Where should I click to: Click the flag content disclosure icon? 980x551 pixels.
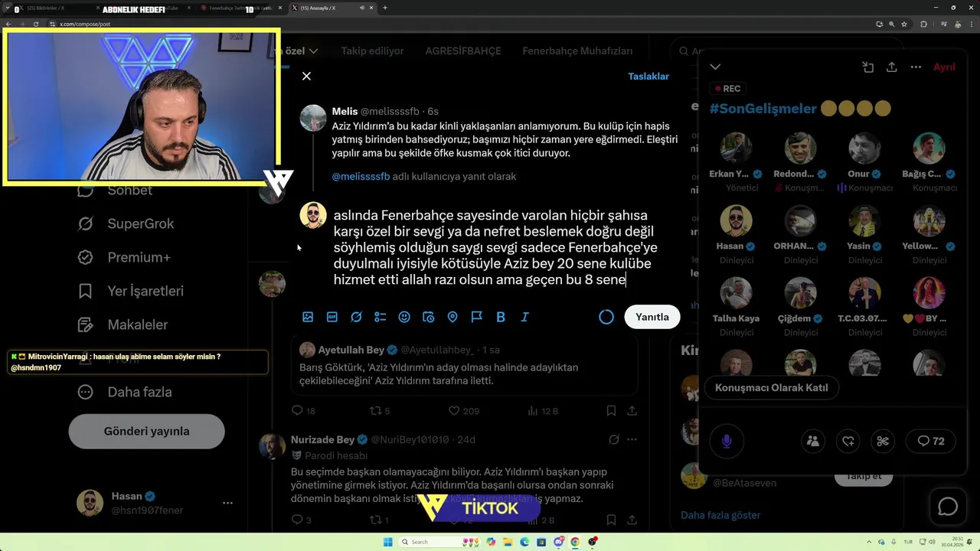coord(476,317)
